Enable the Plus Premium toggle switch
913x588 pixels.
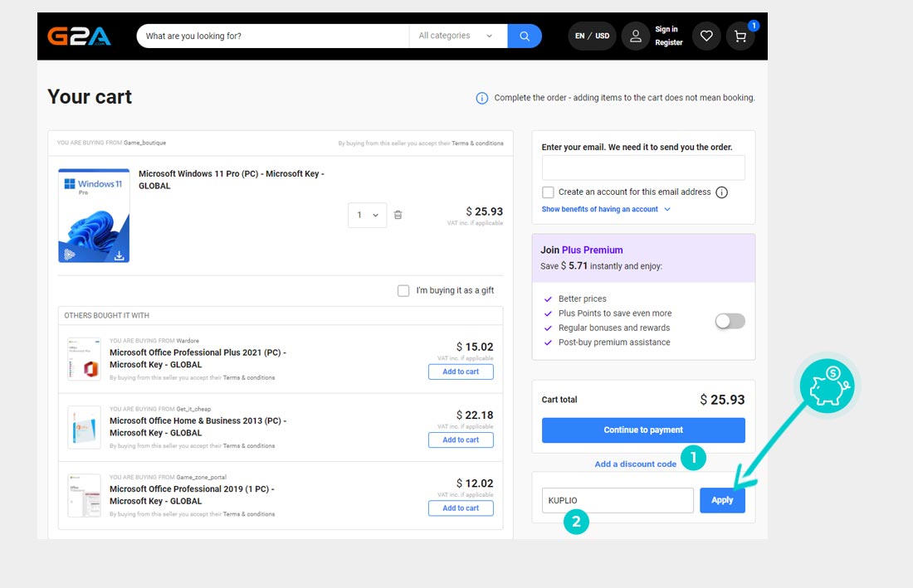[730, 321]
